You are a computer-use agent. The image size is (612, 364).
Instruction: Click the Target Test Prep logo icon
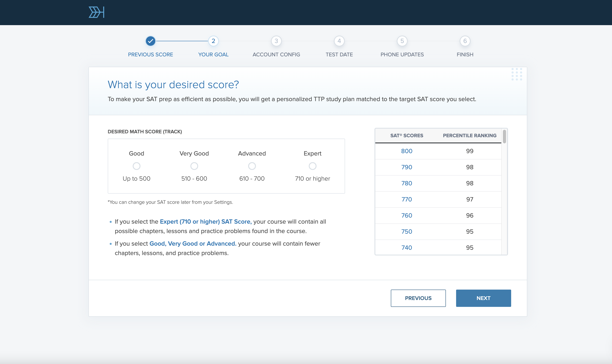tap(96, 12)
